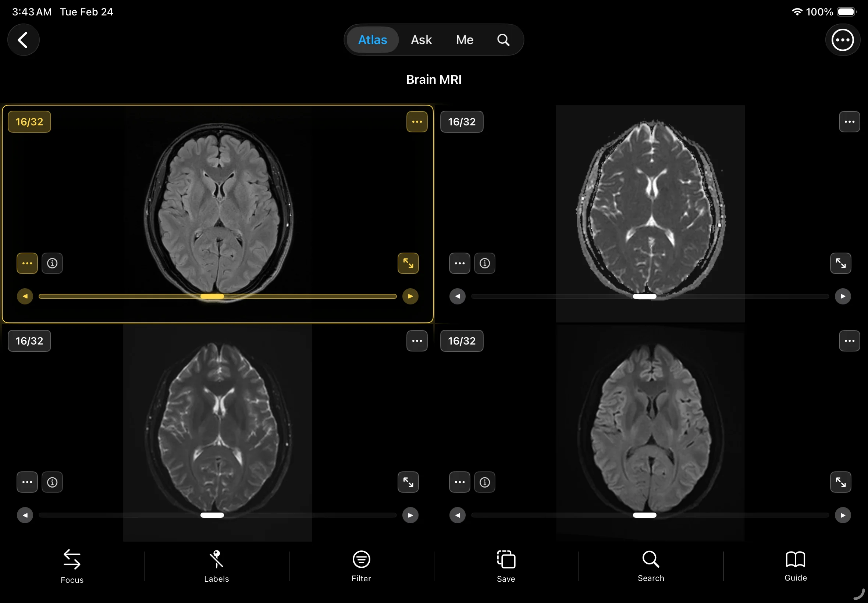Open the yellow top-corner ellipsis menu of the selected panel

tap(417, 122)
